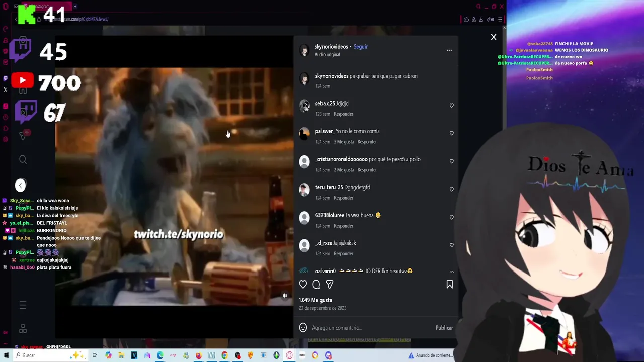Open the post's three-dot options menu

(x=449, y=50)
